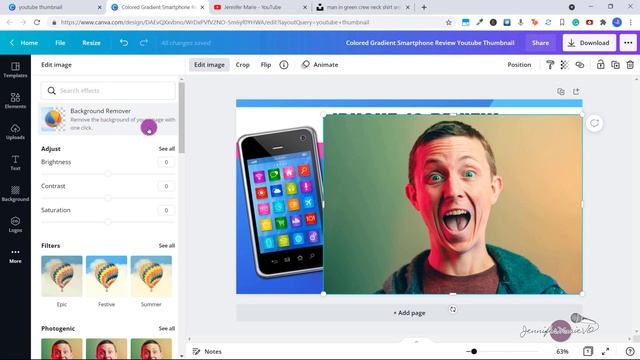
Task: Open the Templates sidebar panel
Action: (15, 70)
